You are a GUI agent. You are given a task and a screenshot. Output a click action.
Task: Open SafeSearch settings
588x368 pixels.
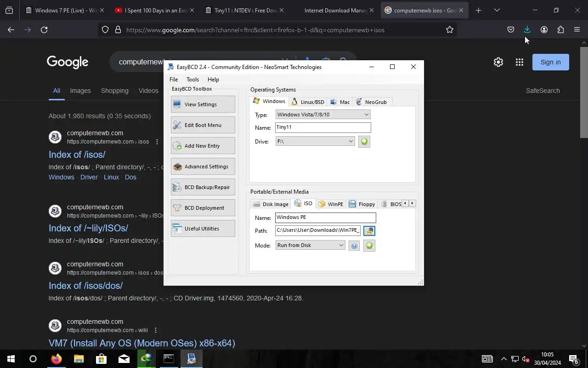point(543,91)
